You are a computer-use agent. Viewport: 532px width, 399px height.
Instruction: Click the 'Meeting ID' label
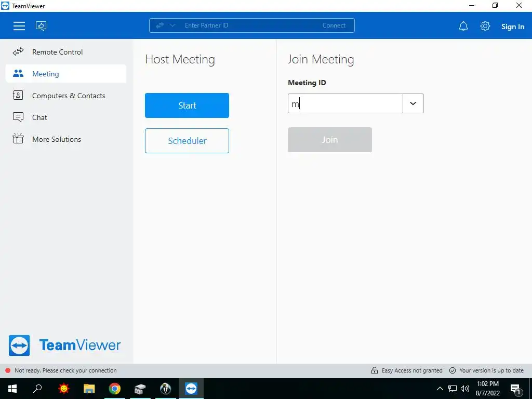click(x=307, y=83)
